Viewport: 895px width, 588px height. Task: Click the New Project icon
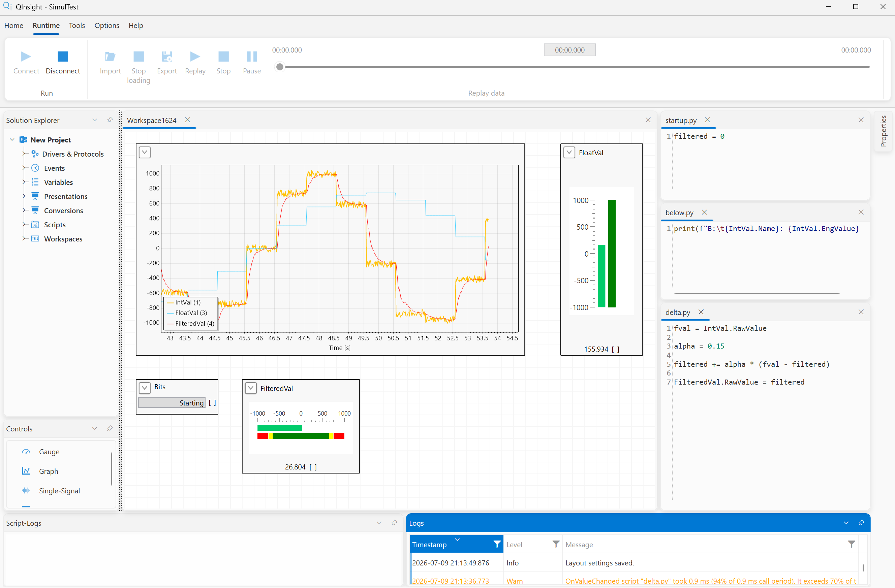click(23, 139)
